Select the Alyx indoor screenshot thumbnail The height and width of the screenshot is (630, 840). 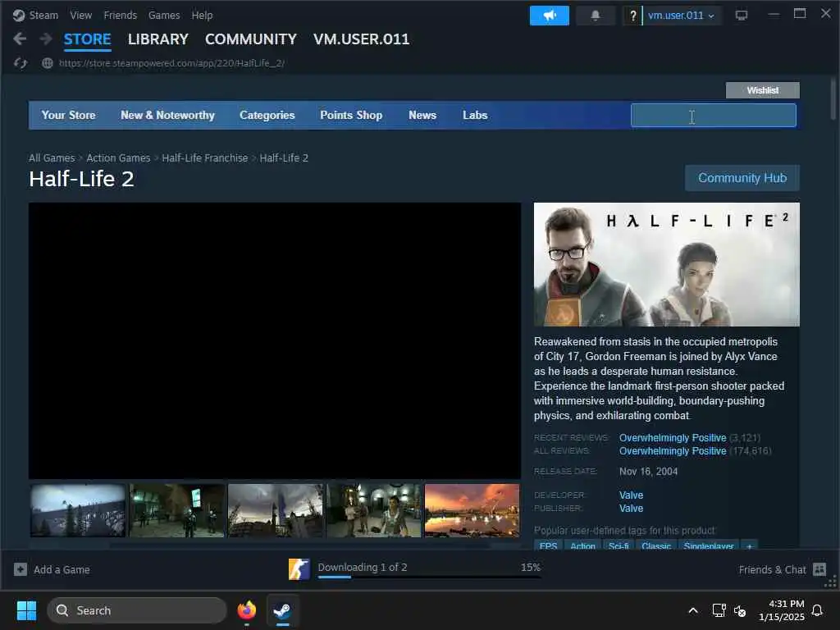[x=374, y=510]
